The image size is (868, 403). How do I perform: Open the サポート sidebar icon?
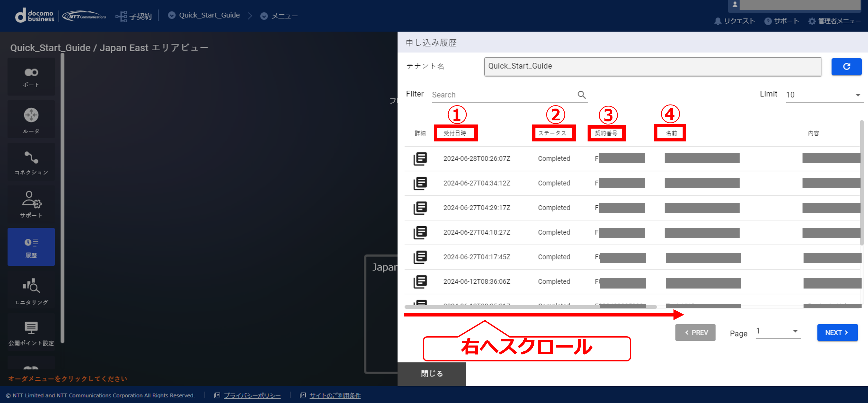point(31,204)
